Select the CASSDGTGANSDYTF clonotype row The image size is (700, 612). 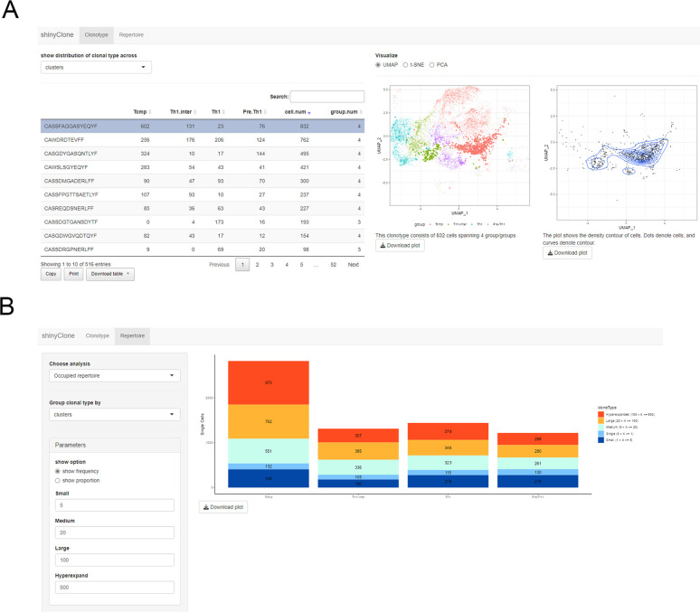pos(203,221)
